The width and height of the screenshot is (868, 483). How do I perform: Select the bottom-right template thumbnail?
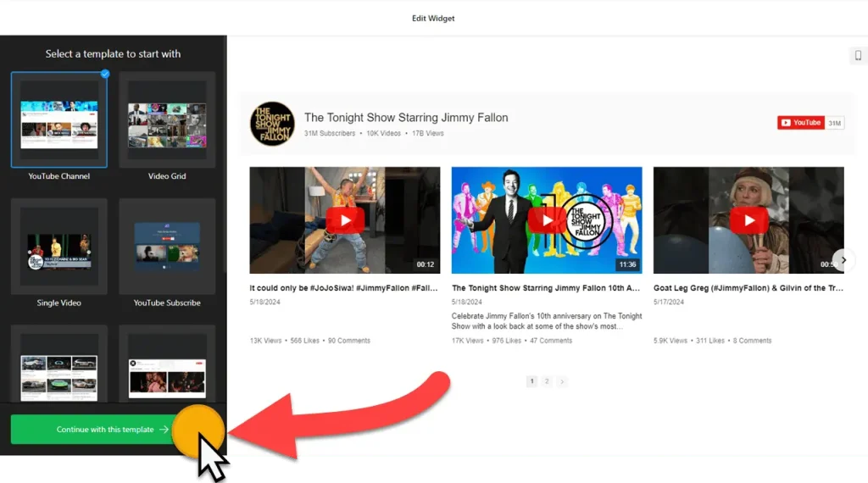(167, 369)
